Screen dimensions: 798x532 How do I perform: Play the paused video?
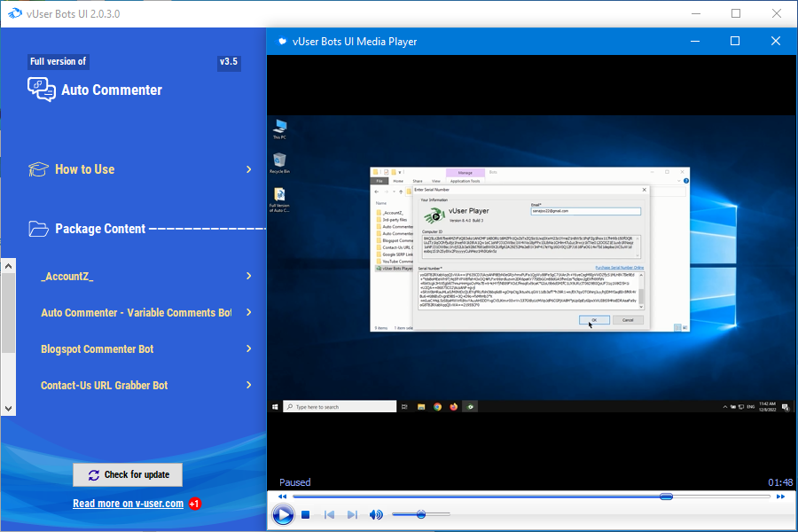point(283,514)
